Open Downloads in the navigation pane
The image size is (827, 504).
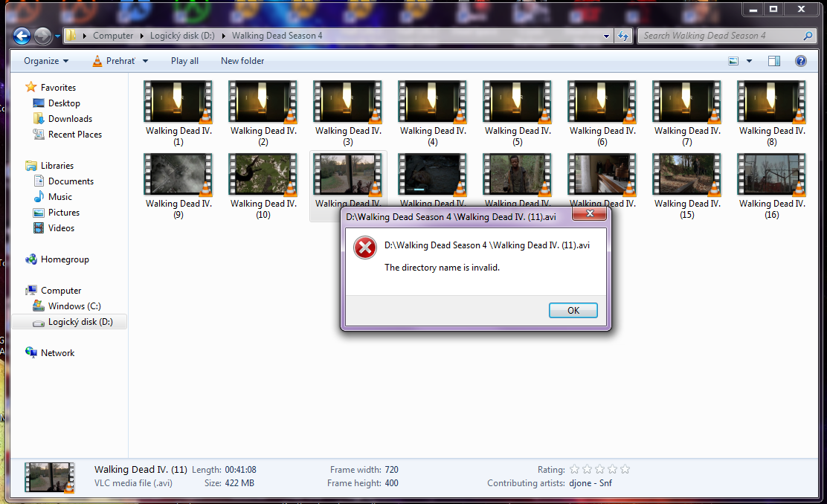click(x=62, y=119)
